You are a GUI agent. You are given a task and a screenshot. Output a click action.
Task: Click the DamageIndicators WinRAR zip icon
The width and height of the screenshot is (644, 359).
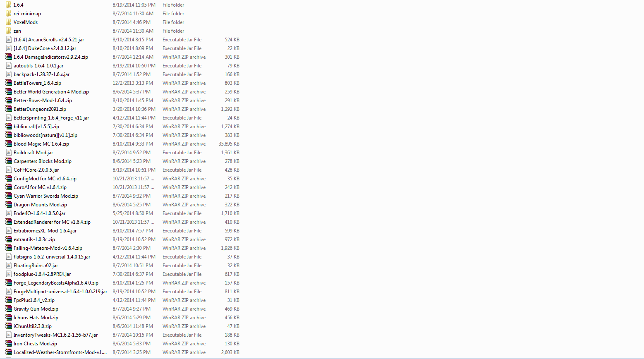(x=8, y=57)
